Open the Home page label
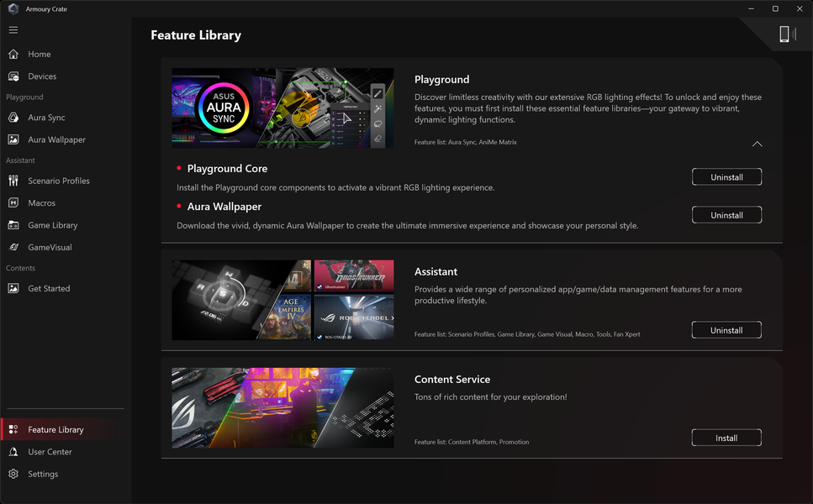The image size is (813, 504). 40,54
